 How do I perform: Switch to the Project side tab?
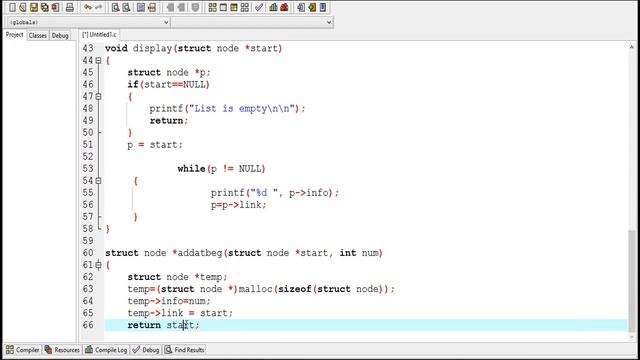pos(14,35)
